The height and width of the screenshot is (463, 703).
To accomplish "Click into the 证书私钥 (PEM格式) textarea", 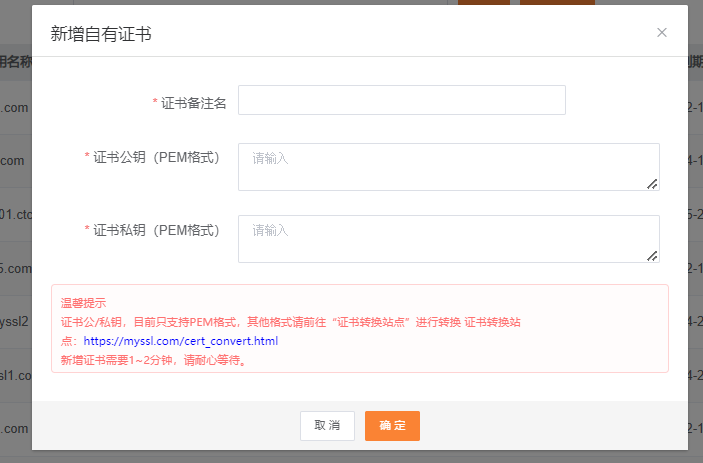I will click(448, 238).
